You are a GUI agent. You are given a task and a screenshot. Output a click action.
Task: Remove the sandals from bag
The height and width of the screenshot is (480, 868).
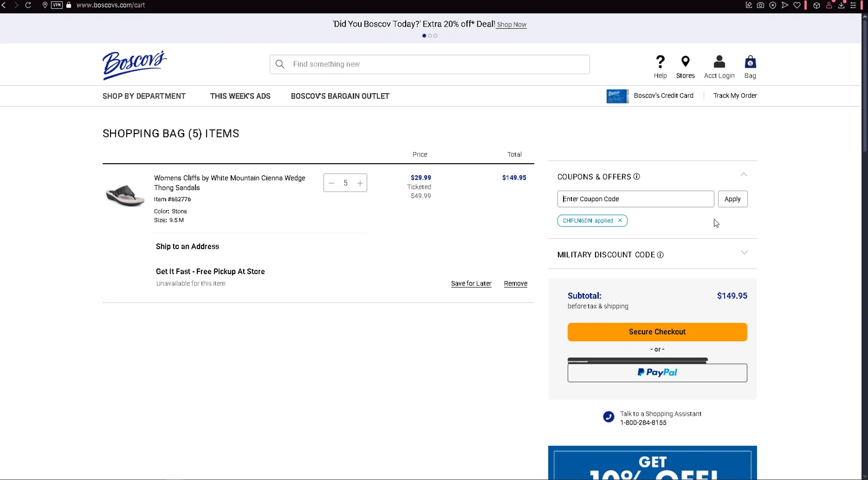click(516, 284)
